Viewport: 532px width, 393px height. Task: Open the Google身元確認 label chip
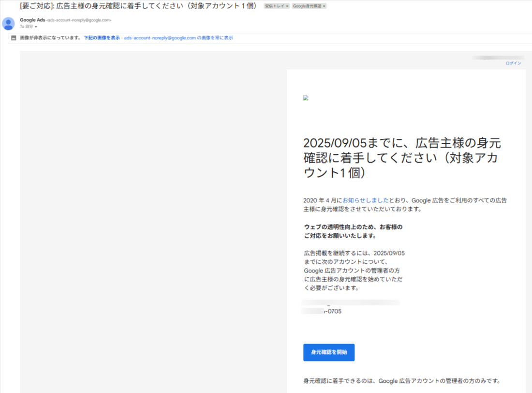pos(307,6)
